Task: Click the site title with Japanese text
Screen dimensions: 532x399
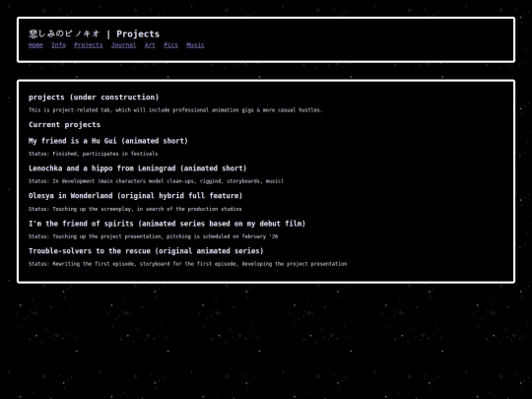Action: (94, 33)
